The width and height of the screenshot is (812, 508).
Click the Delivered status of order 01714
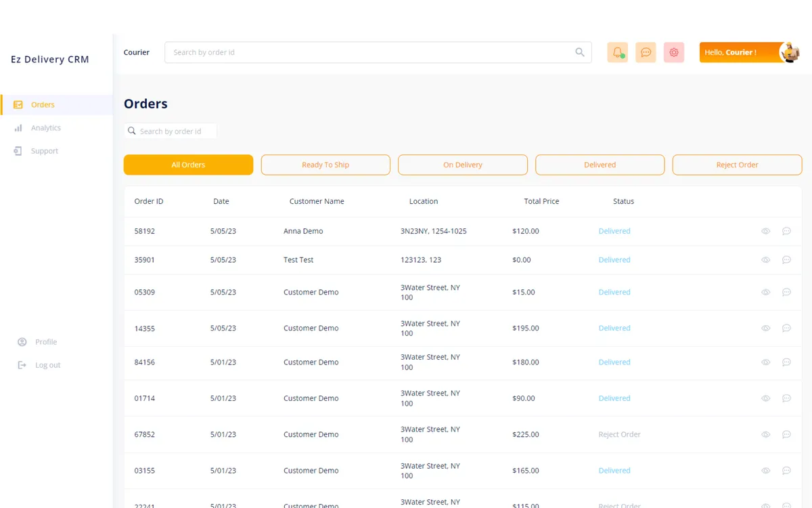[x=614, y=398]
